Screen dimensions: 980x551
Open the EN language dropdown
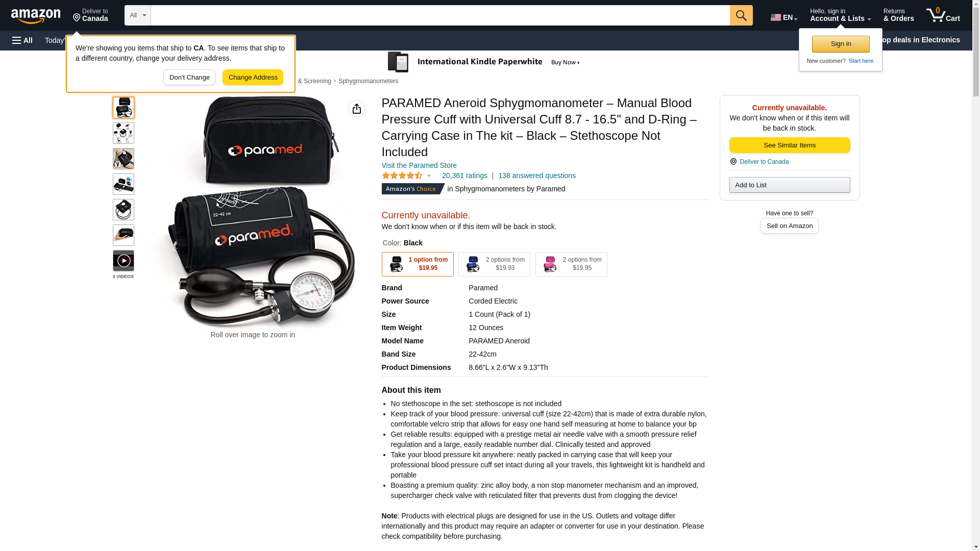(784, 17)
